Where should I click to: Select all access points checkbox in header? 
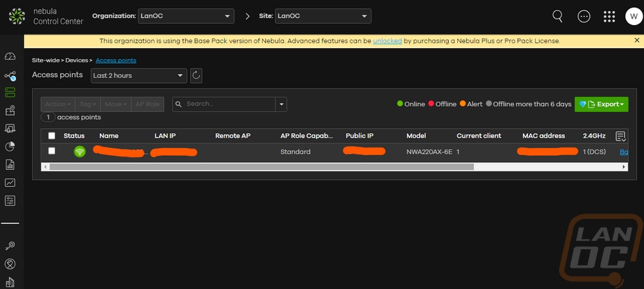[52, 135]
